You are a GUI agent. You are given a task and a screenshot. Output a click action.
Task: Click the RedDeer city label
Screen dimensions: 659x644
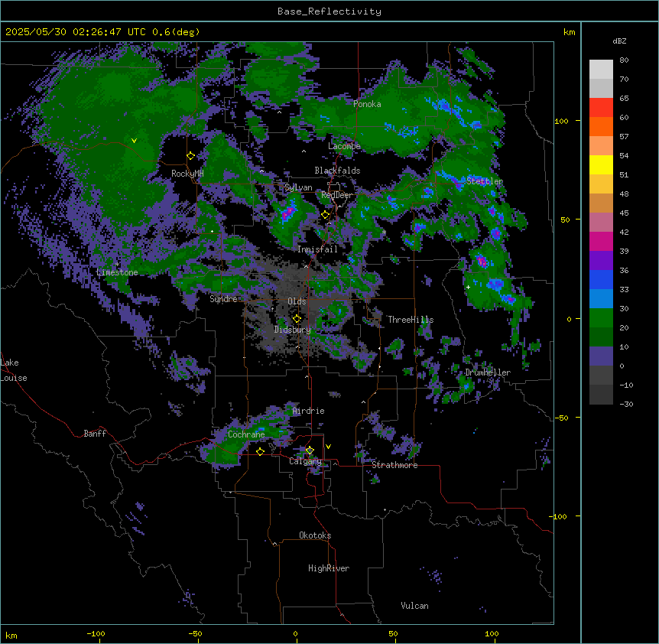tap(336, 195)
